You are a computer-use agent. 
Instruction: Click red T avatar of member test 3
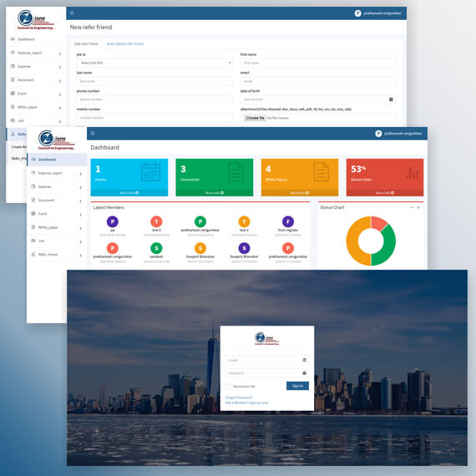(156, 221)
